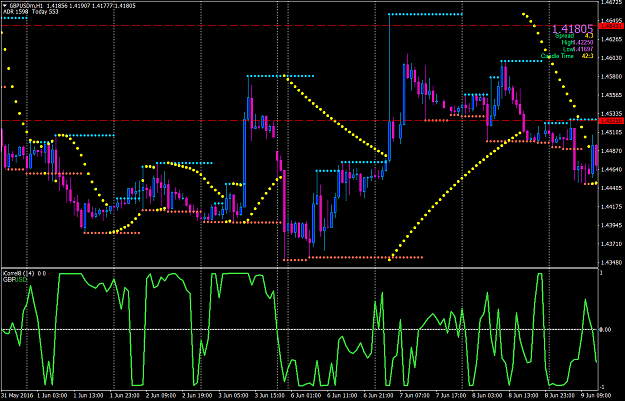Image resolution: width=625 pixels, height=401 pixels.
Task: Click the 2 Jun 09:00 time label
Action: click(161, 395)
